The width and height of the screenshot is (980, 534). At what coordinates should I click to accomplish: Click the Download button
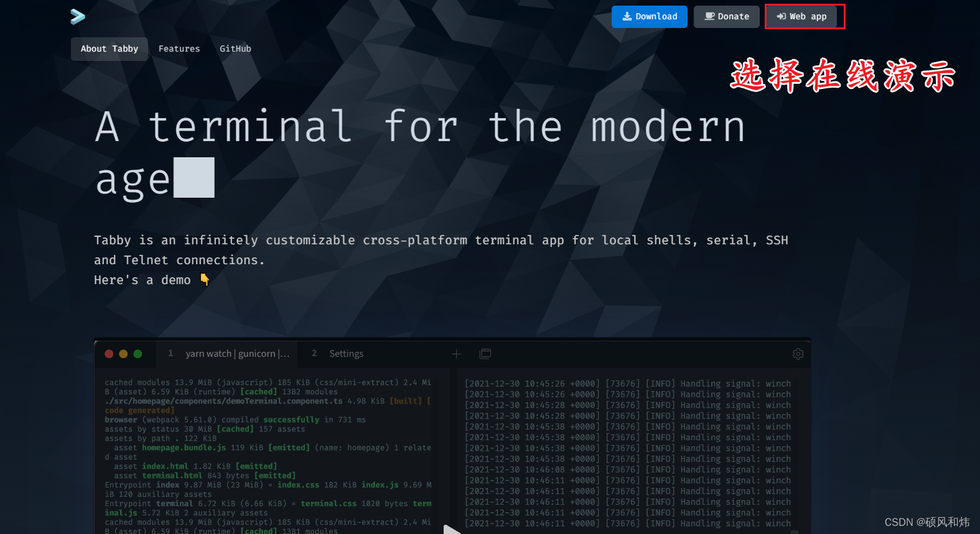pos(649,17)
